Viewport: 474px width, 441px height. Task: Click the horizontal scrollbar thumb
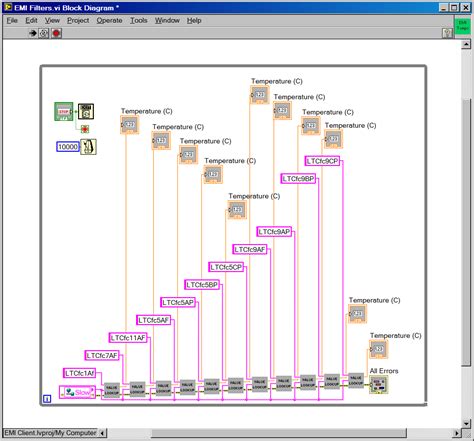[279, 433]
